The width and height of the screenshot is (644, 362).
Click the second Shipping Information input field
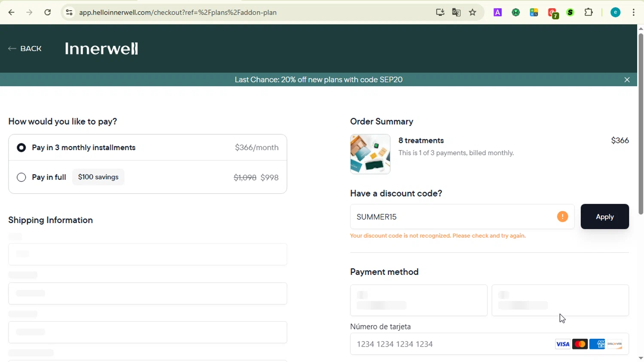(x=148, y=293)
